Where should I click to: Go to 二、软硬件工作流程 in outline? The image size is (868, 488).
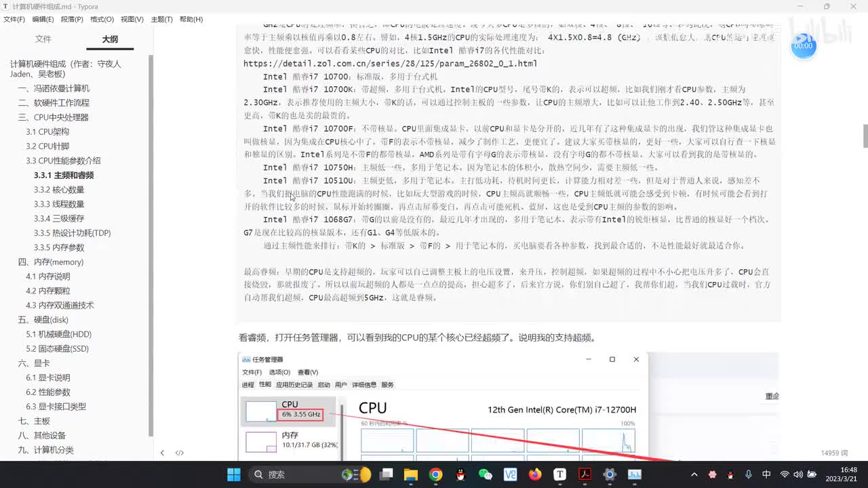click(54, 103)
